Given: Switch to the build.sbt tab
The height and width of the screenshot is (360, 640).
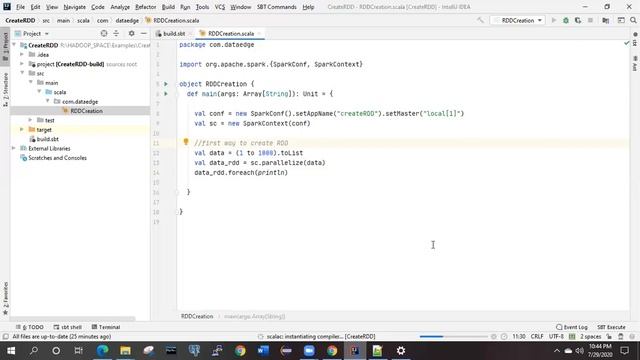Looking at the screenshot, I should pos(174,34).
